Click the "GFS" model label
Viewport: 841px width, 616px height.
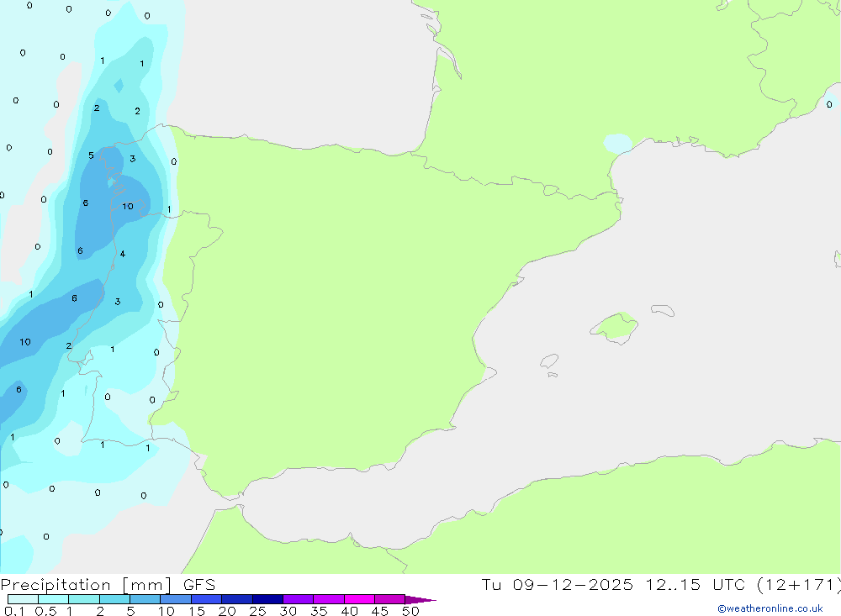point(199,584)
